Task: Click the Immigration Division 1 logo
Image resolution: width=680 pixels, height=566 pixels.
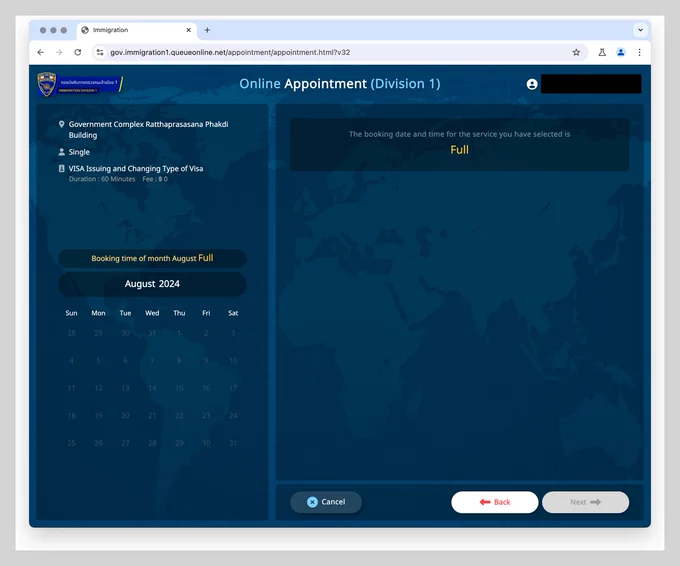Action: pos(80,84)
